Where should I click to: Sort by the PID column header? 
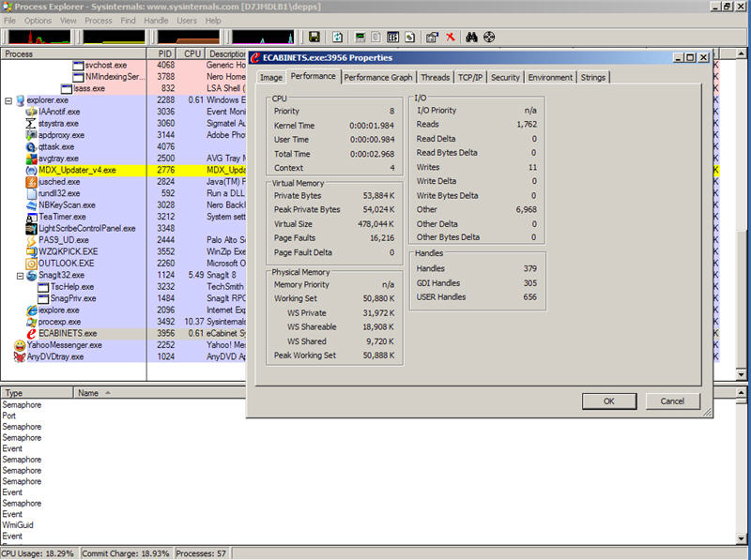coord(161,54)
